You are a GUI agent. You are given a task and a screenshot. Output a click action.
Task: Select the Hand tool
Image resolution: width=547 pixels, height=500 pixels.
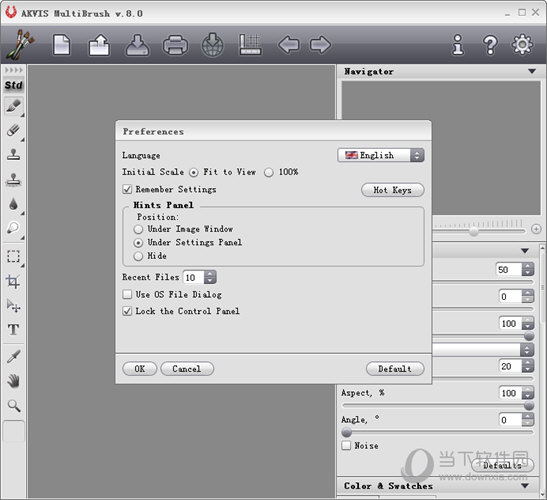coord(14,381)
